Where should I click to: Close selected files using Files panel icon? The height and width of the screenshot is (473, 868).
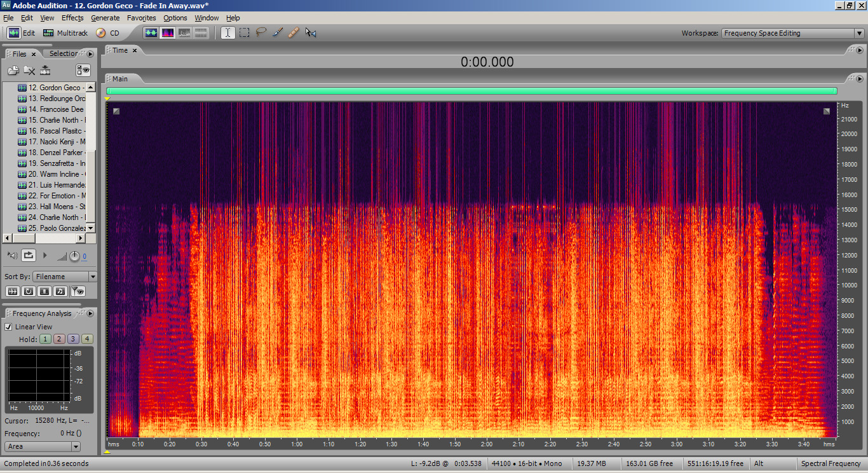(29, 71)
